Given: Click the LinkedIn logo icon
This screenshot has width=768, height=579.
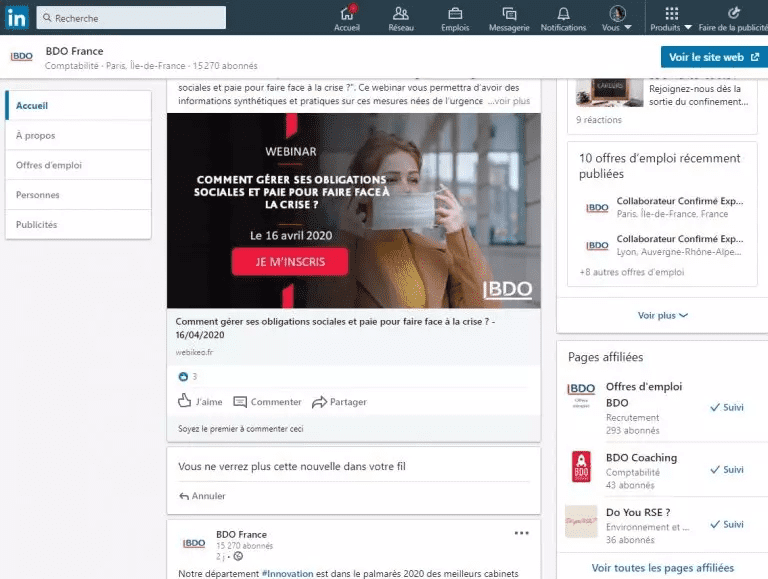Looking at the screenshot, I should pos(17,18).
